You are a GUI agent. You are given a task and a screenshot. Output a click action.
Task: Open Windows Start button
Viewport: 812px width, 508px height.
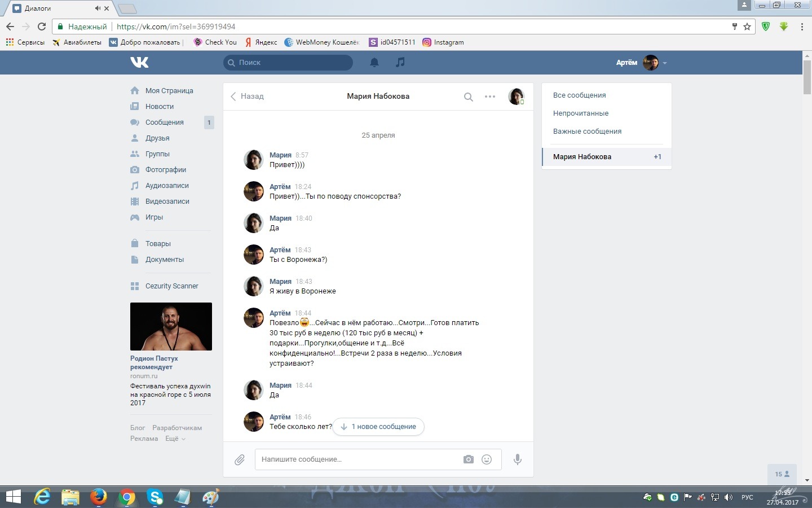point(13,497)
